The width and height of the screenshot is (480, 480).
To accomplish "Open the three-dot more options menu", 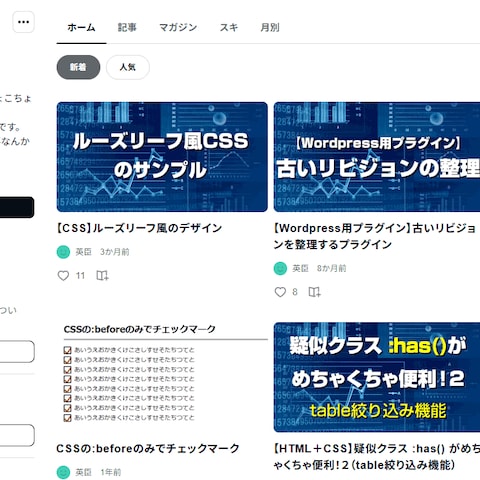I will click(23, 22).
